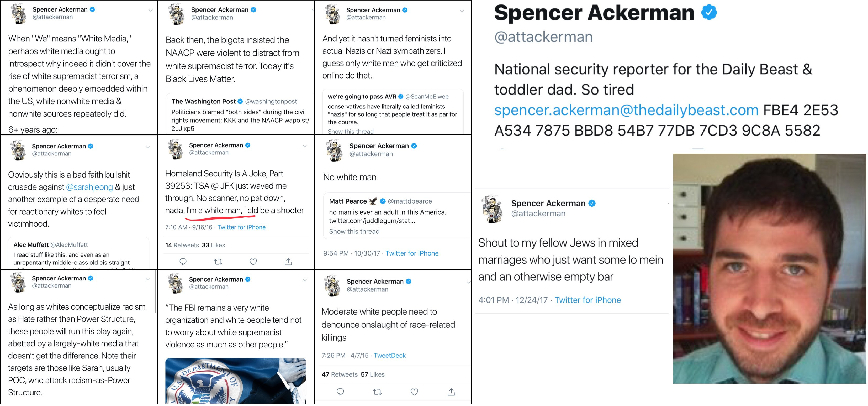This screenshot has height=406, width=868.
Task: Like the TSA JFK white man tweet
Action: pos(253,262)
